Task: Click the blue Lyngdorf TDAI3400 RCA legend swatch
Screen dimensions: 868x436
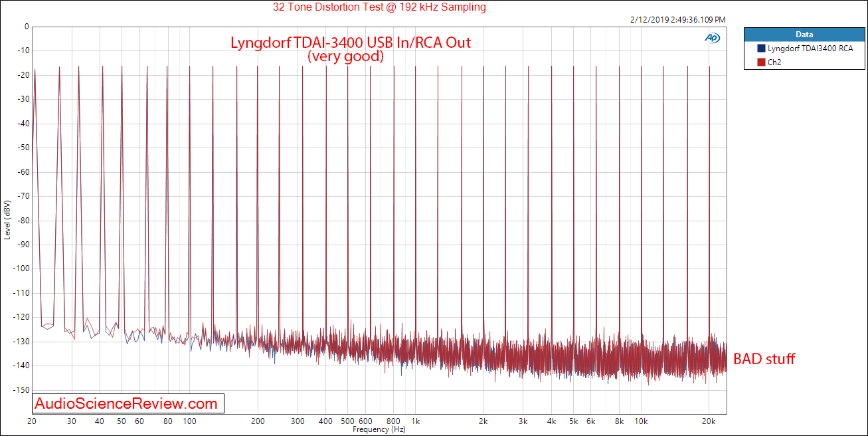Action: click(760, 49)
